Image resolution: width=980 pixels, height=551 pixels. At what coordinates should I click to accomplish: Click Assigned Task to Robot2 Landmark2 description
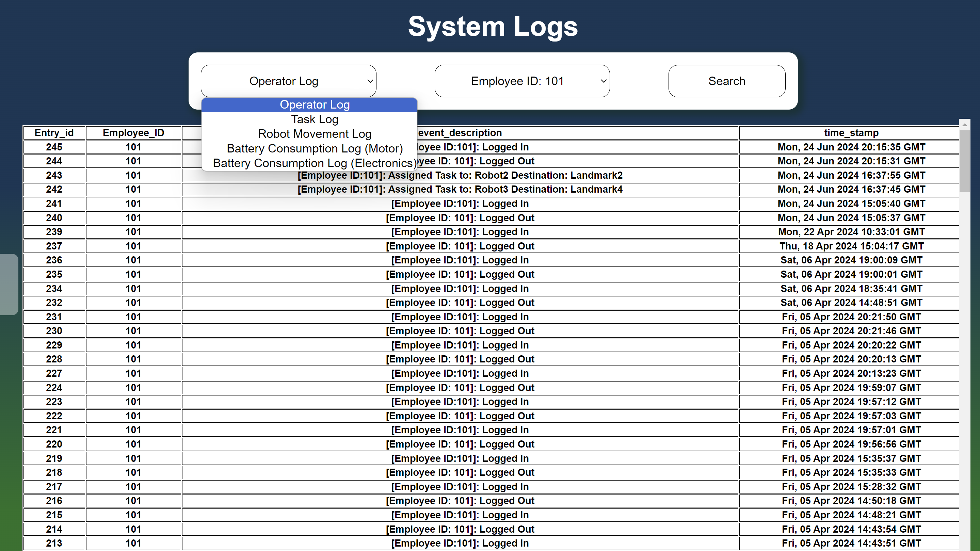pyautogui.click(x=460, y=175)
